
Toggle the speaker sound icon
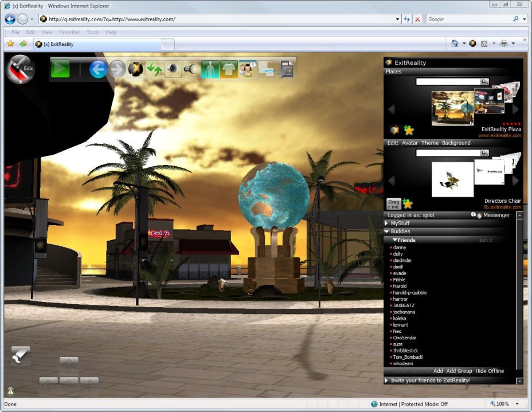pyautogui.click(x=173, y=69)
